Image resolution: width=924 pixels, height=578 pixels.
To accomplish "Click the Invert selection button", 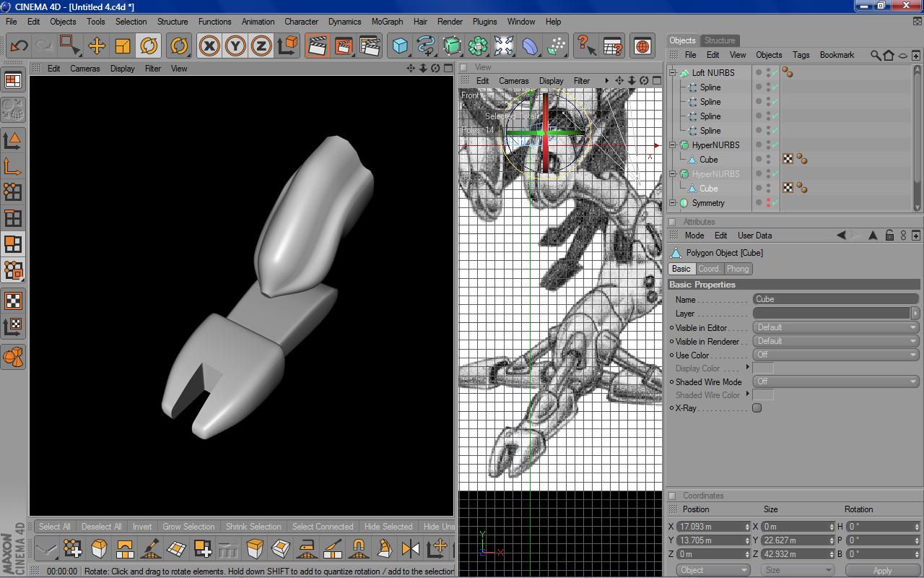I will (142, 527).
